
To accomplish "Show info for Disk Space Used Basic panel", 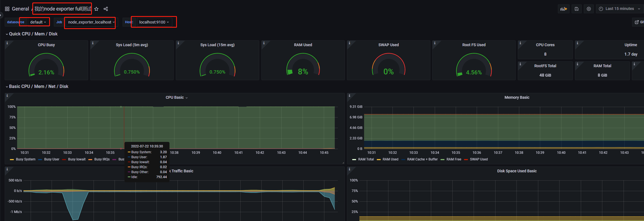I will (x=349, y=169).
